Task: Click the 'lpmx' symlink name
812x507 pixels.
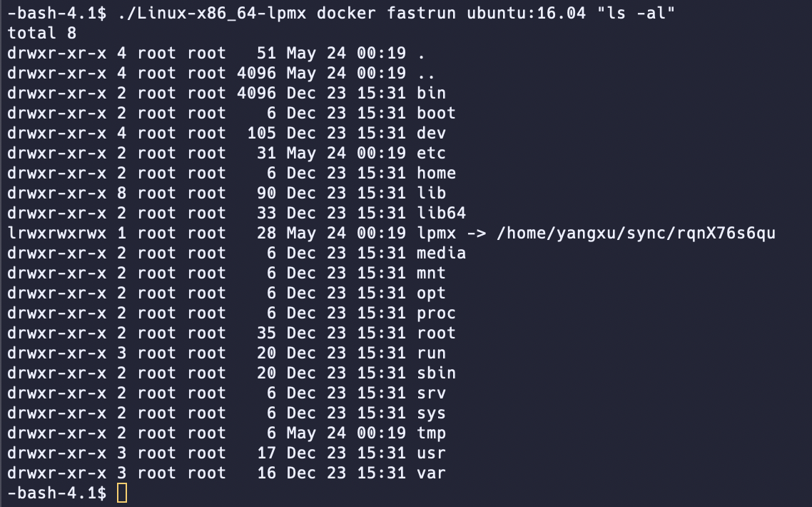Action: (x=436, y=233)
